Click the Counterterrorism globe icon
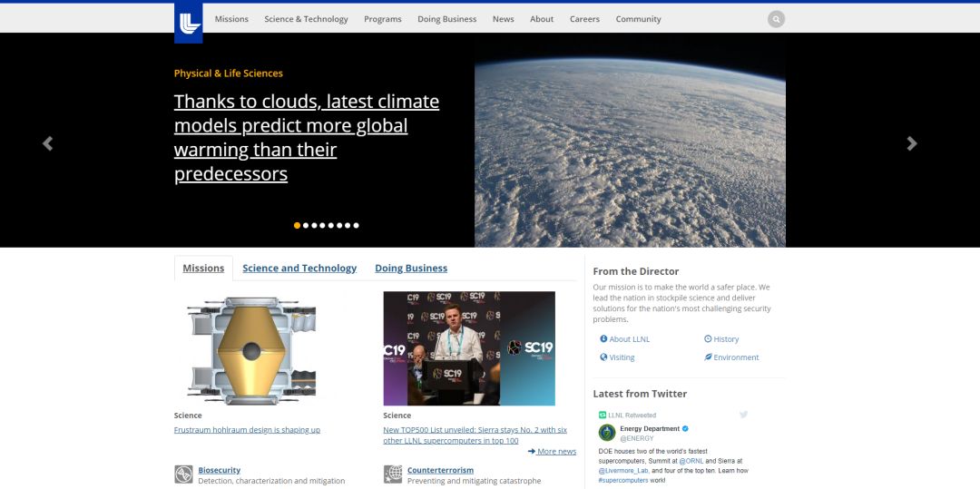980x489 pixels. pos(393,474)
